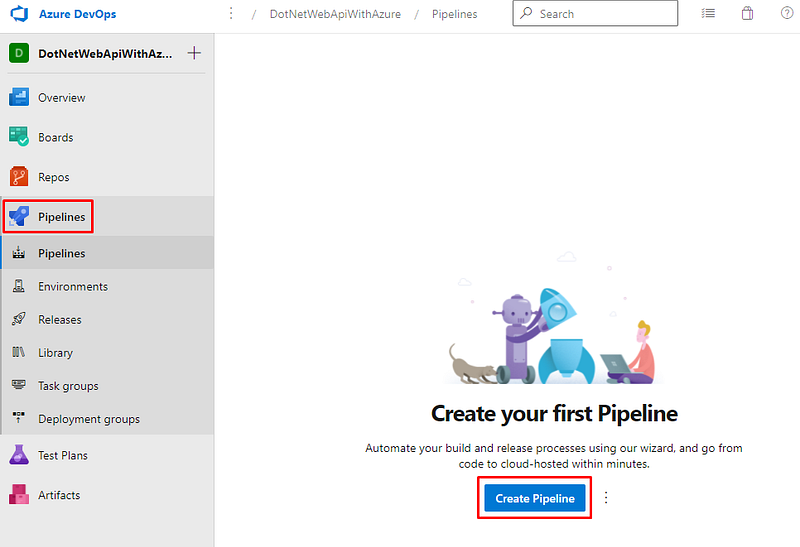Open Task groups entry
The height and width of the screenshot is (547, 800).
(x=68, y=386)
